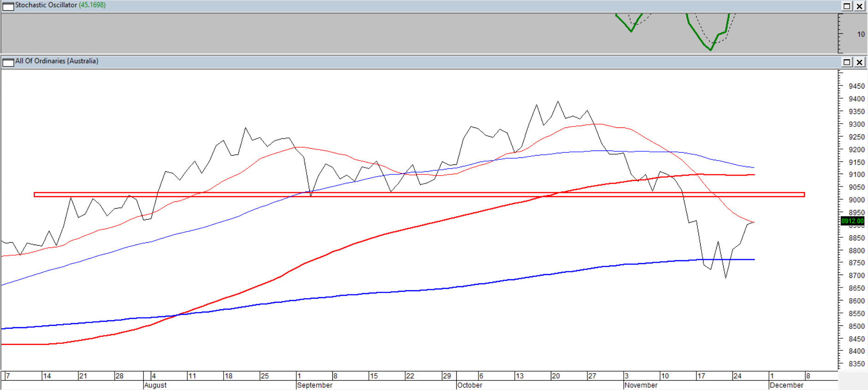Click the Stochastic Oscillator panel menu icon
The height and width of the screenshot is (390, 868).
click(x=8, y=6)
